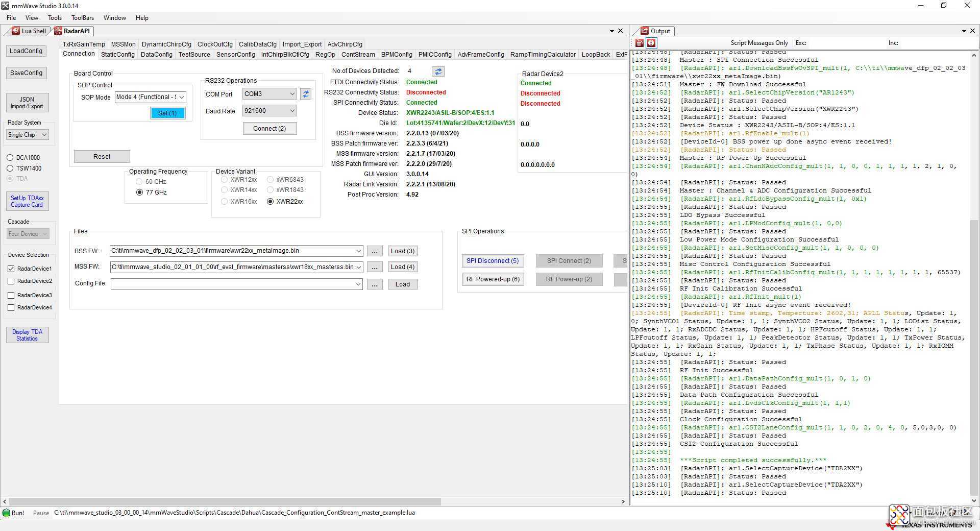
Task: Click the RF Powered-up (6) button
Action: tap(493, 279)
